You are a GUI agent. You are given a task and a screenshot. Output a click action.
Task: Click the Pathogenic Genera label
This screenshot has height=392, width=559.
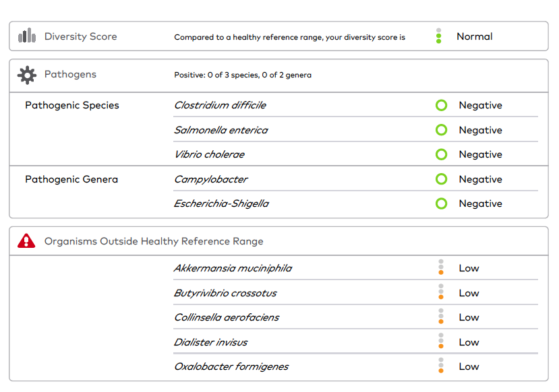click(x=71, y=179)
